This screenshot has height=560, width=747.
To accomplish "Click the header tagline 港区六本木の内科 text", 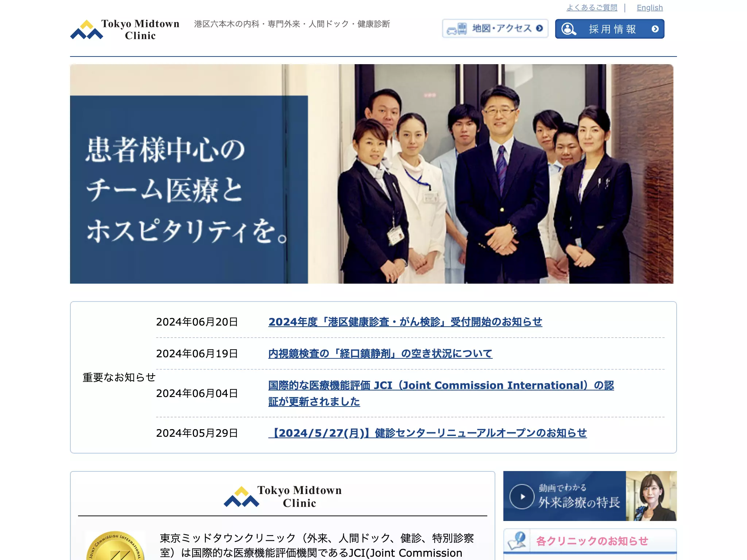I will coord(292,24).
